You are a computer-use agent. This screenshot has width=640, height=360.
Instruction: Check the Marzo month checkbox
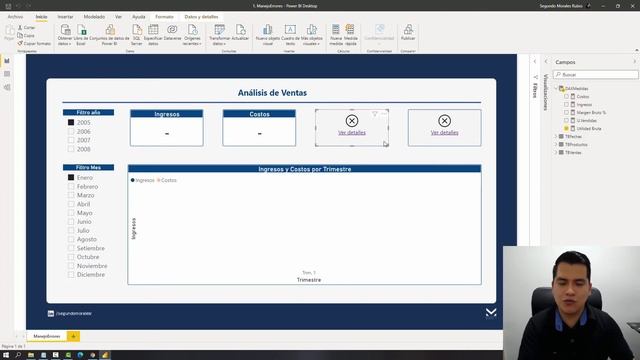tap(71, 195)
